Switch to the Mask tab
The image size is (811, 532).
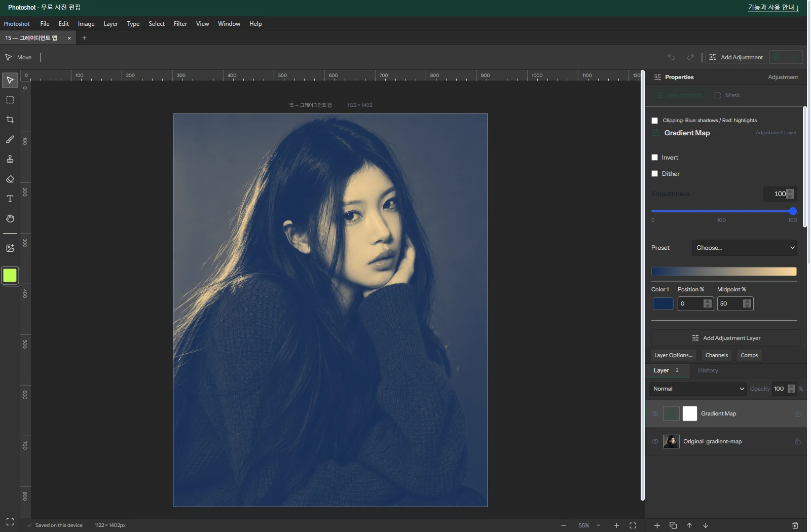[727, 95]
